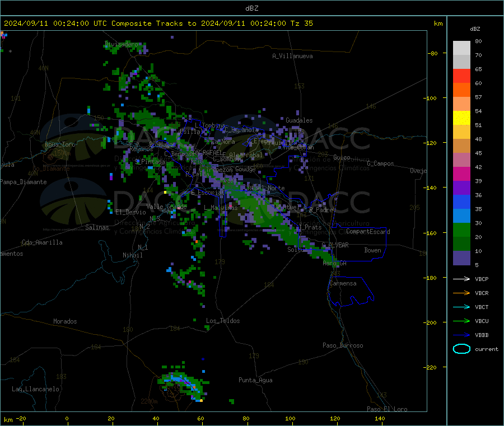Click the Guadales location label
504x426 pixels.
tap(299, 120)
